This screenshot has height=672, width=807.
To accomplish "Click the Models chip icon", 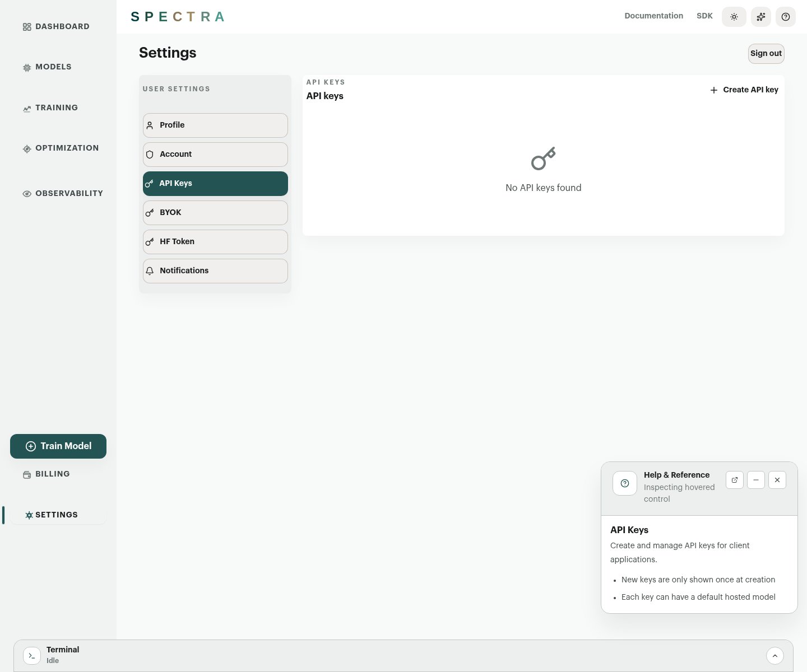I will [27, 68].
